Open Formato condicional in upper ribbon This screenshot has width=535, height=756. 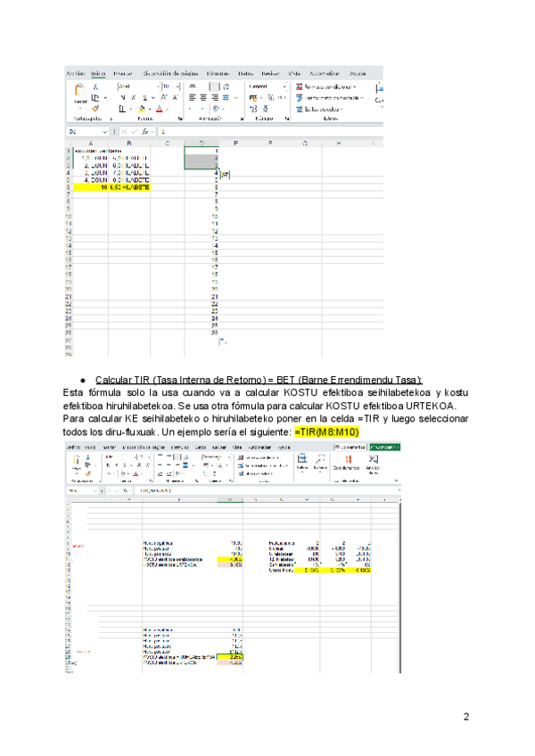[x=325, y=86]
